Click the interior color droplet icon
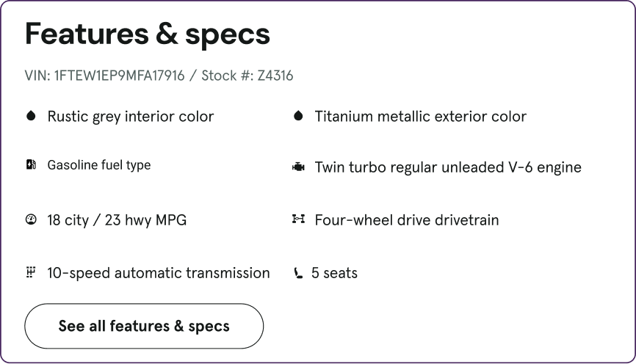Viewport: 636px width, 364px height. [x=31, y=116]
